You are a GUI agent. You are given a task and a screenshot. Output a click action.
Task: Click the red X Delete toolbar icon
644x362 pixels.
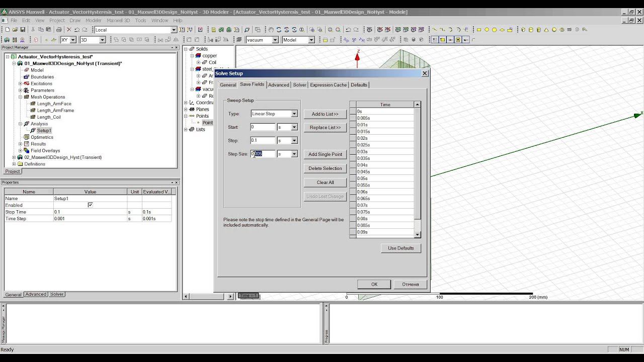pos(69,30)
